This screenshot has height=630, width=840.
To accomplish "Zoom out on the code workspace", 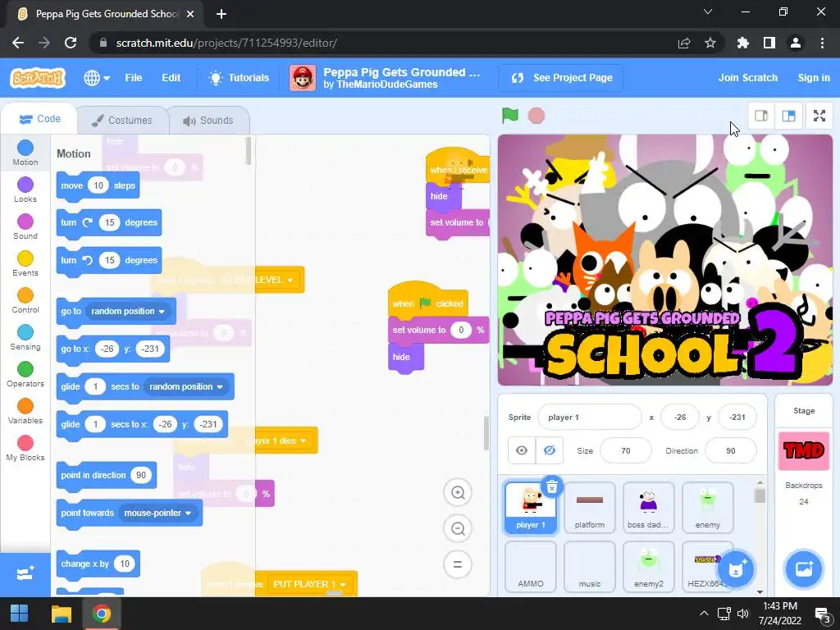I will 458,529.
